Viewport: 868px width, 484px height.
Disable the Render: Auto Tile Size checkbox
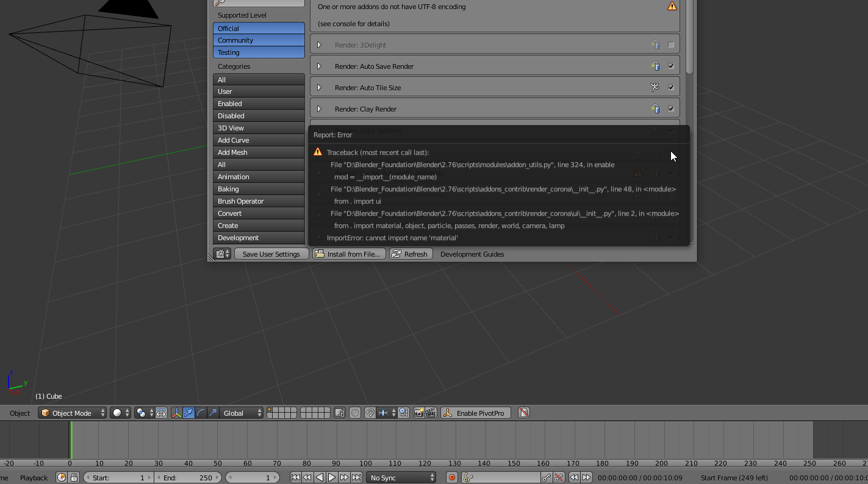(x=671, y=87)
